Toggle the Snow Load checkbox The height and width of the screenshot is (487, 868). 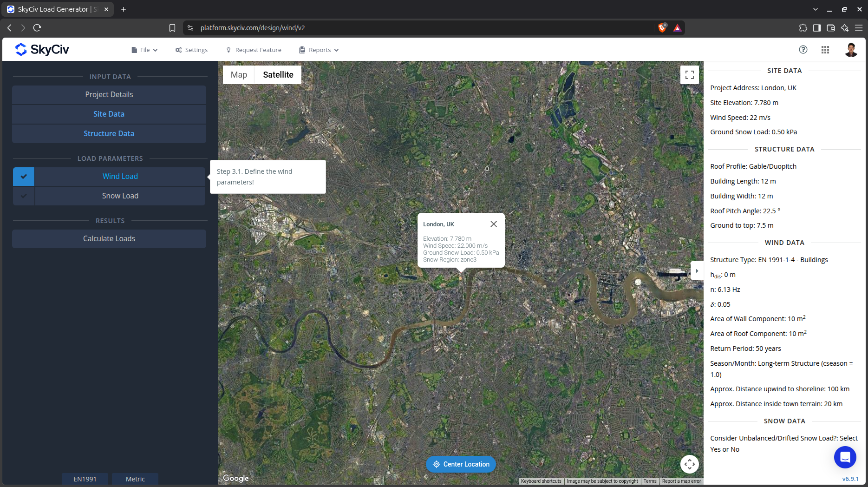point(24,196)
